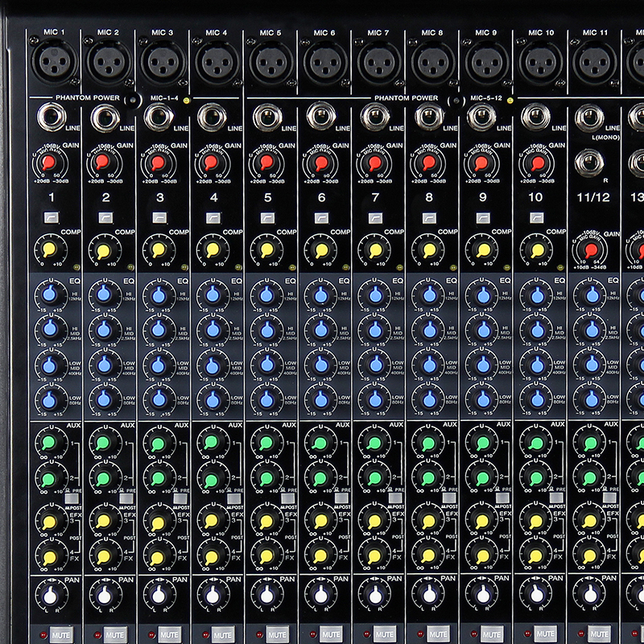
Task: Click the MIC 1–4 phantom power LED
Action: pyautogui.click(x=187, y=101)
